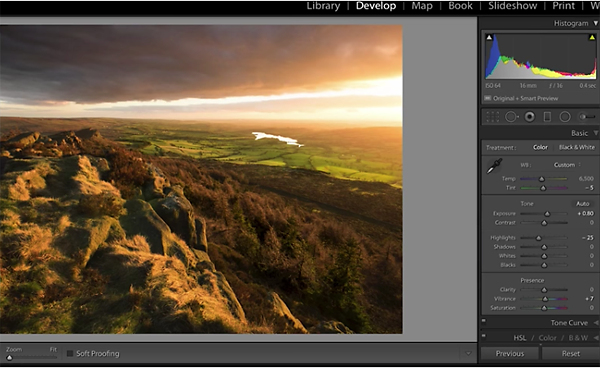
Task: Switch to the Library module
Action: pos(323,6)
